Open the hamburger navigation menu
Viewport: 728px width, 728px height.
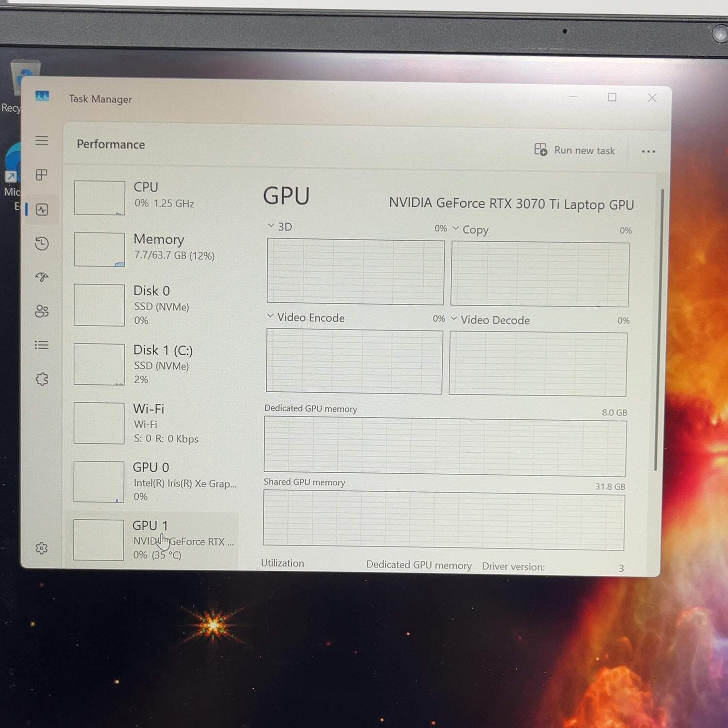pyautogui.click(x=42, y=141)
